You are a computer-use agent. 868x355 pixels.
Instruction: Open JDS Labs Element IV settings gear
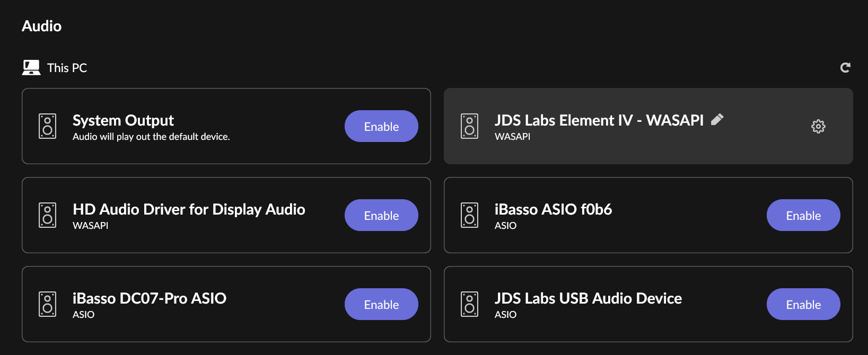(818, 126)
